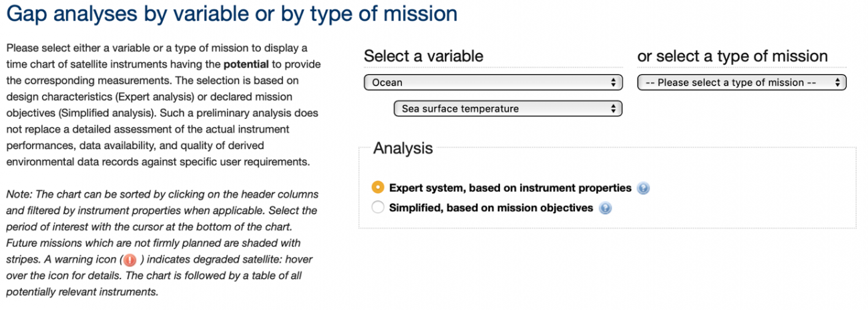The height and width of the screenshot is (310, 868).
Task: Click the red warning icon in note
Action: (130, 260)
